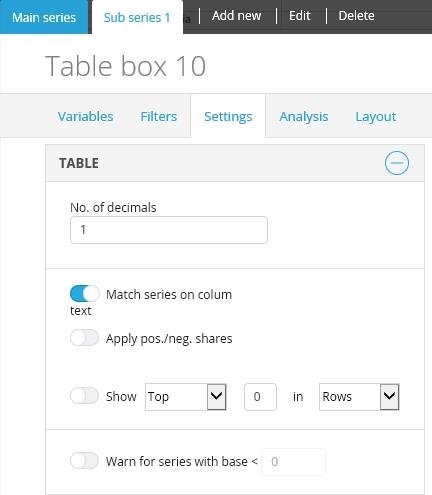432x495 pixels.
Task: Go to the Analysis tab
Action: tap(304, 117)
